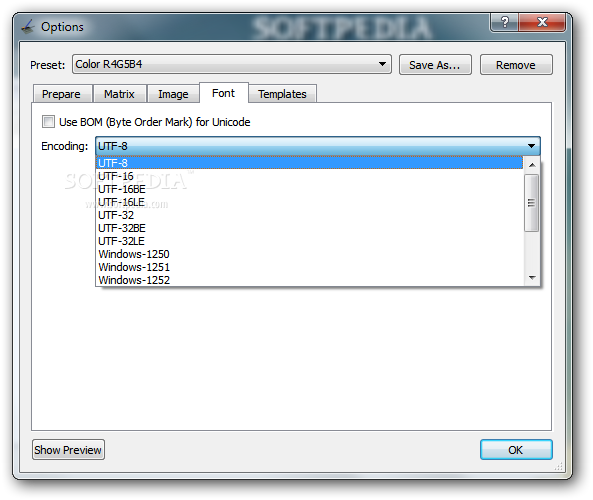The width and height of the screenshot is (593, 500).
Task: Click the encoding list scrollbar thumb
Action: coord(532,203)
